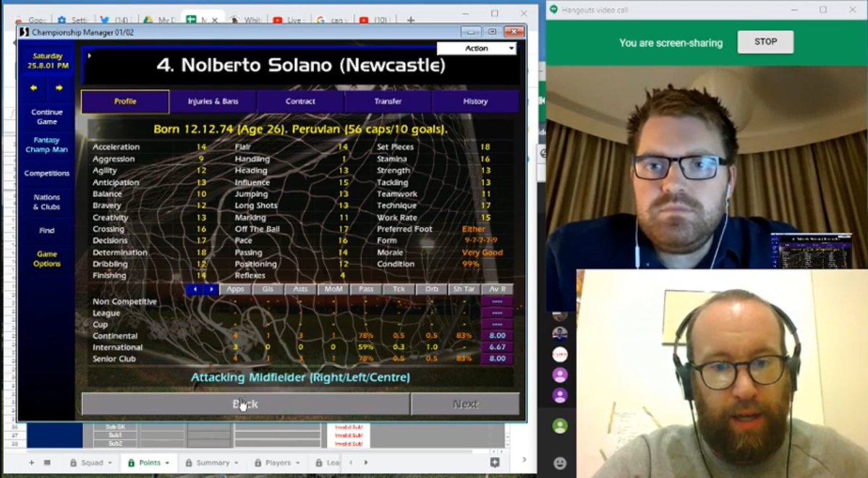Switch to the Settings browser tab
This screenshot has height=478, width=868.
tap(72, 20)
